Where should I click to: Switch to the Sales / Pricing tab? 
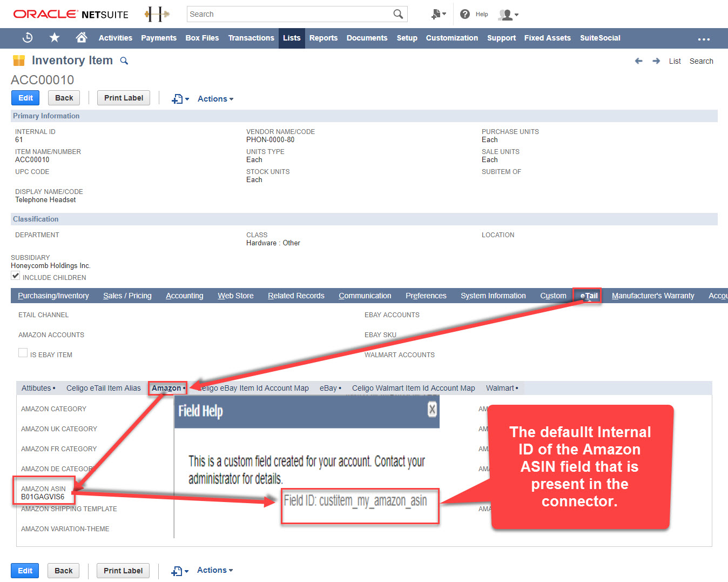pos(127,296)
